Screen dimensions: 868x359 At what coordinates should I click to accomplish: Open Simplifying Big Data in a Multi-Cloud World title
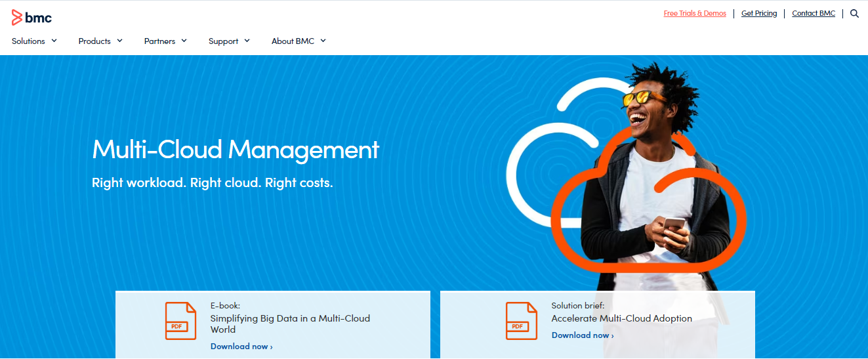click(x=290, y=324)
